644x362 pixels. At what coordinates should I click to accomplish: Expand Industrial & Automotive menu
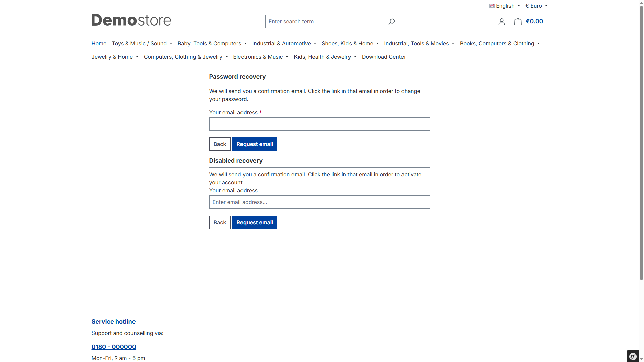pyautogui.click(x=284, y=44)
